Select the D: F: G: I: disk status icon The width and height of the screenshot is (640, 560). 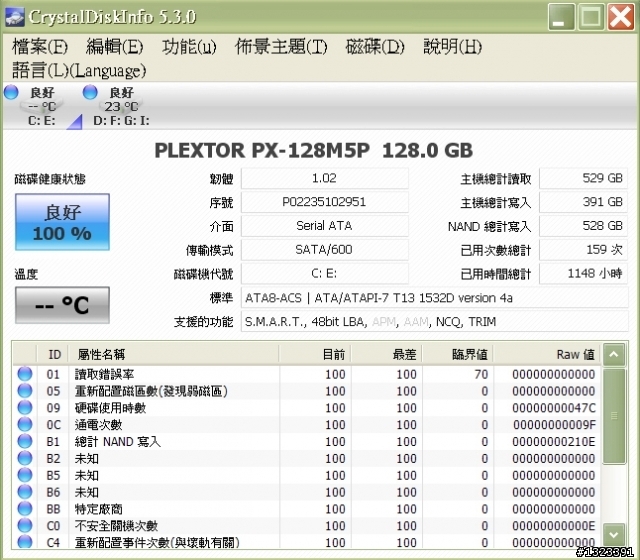[121, 106]
